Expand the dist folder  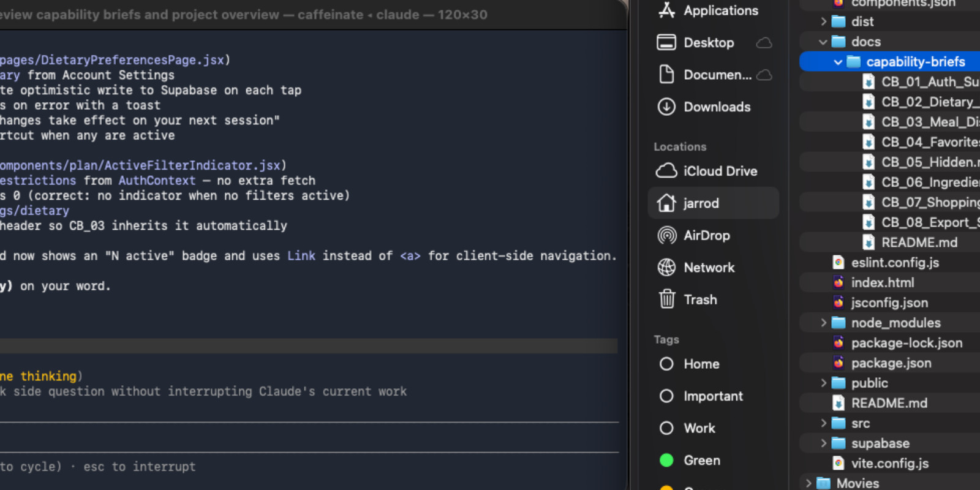[823, 21]
